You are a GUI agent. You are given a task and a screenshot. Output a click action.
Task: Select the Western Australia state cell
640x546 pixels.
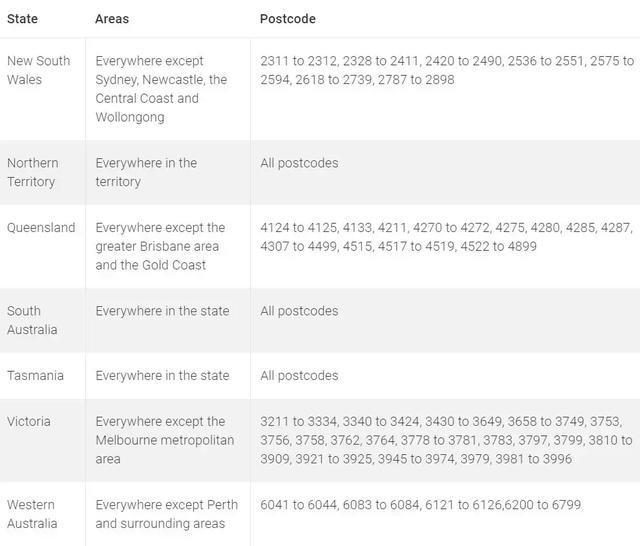coord(31,514)
